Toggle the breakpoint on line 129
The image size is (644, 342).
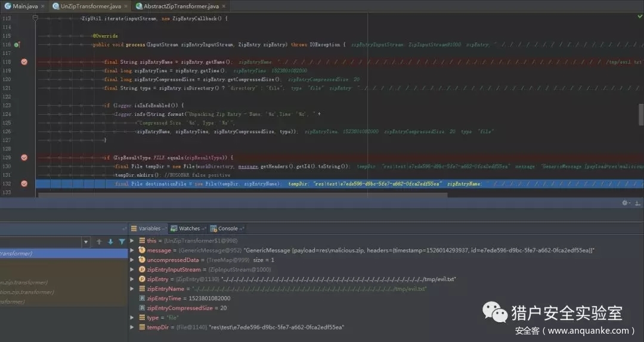24,158
